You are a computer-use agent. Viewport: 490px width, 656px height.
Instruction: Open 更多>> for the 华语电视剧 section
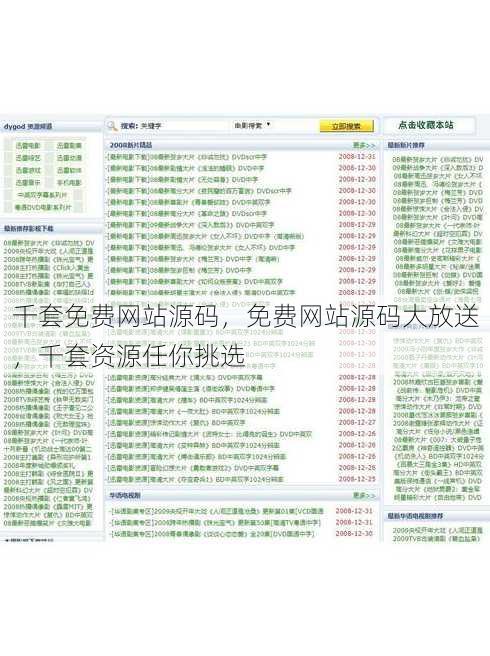click(x=364, y=495)
